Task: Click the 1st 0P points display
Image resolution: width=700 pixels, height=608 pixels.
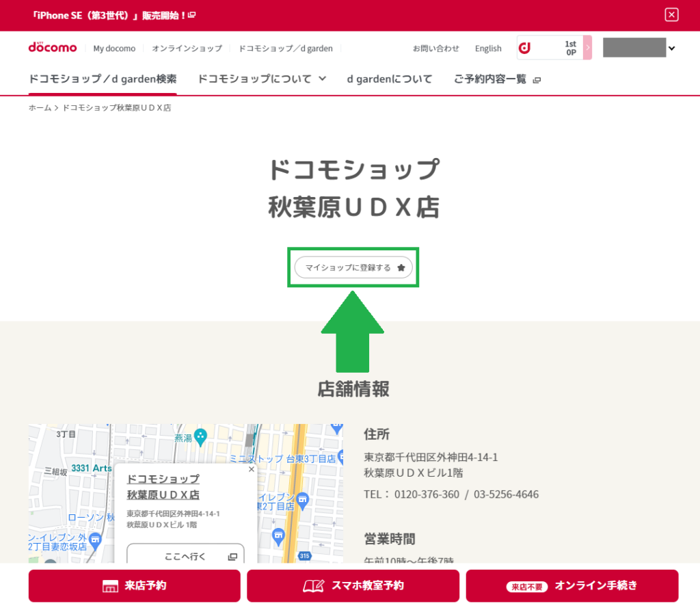Action: coord(571,48)
